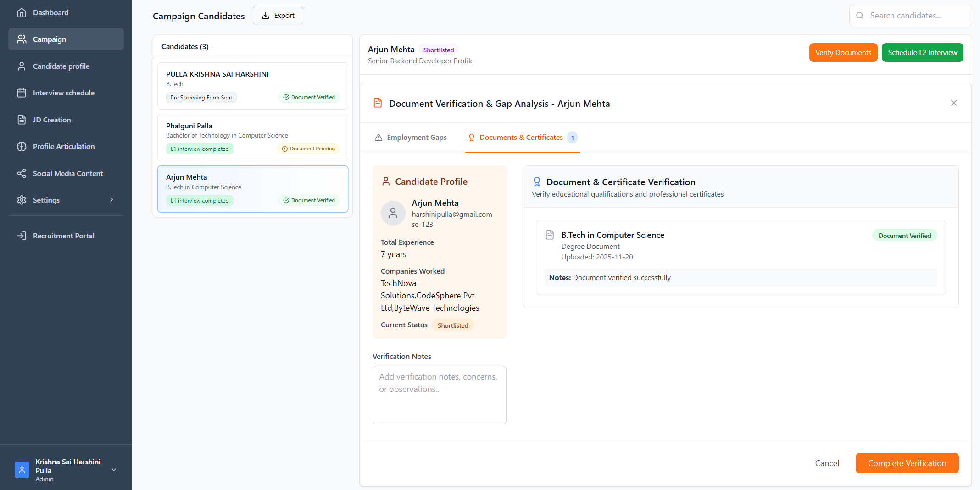Click the award icon beside Document & Certificate Verification
980x490 pixels.
pyautogui.click(x=537, y=182)
